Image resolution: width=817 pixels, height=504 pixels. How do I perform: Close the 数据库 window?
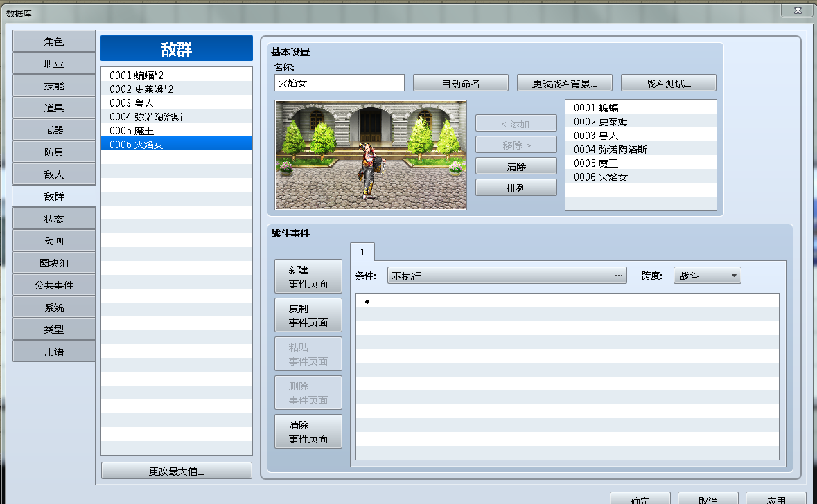797,10
